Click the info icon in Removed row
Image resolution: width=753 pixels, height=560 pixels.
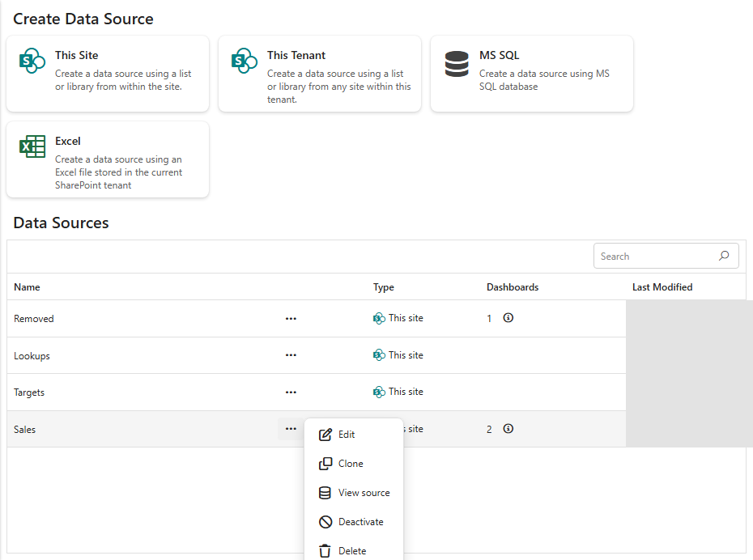(508, 318)
